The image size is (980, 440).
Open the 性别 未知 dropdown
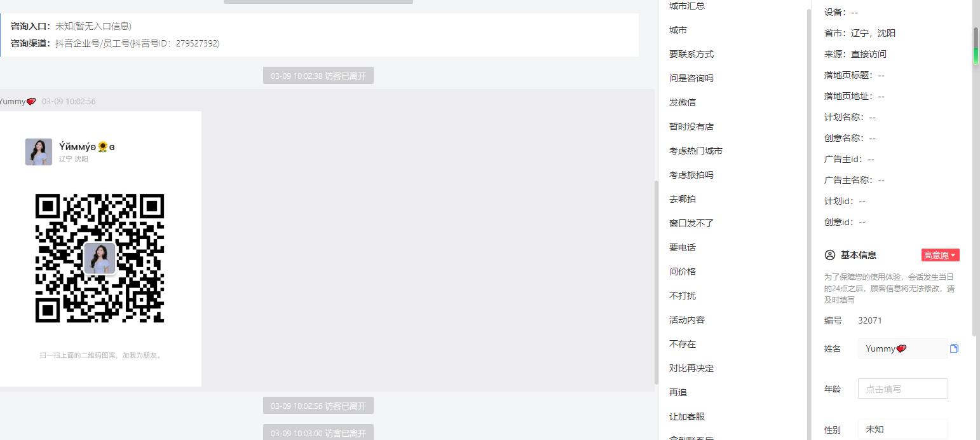(902, 429)
